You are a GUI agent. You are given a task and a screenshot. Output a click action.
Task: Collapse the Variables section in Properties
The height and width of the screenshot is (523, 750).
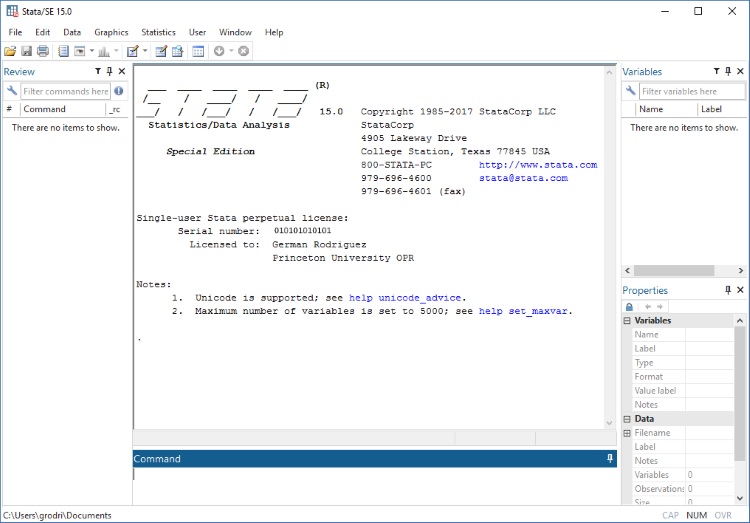(627, 321)
